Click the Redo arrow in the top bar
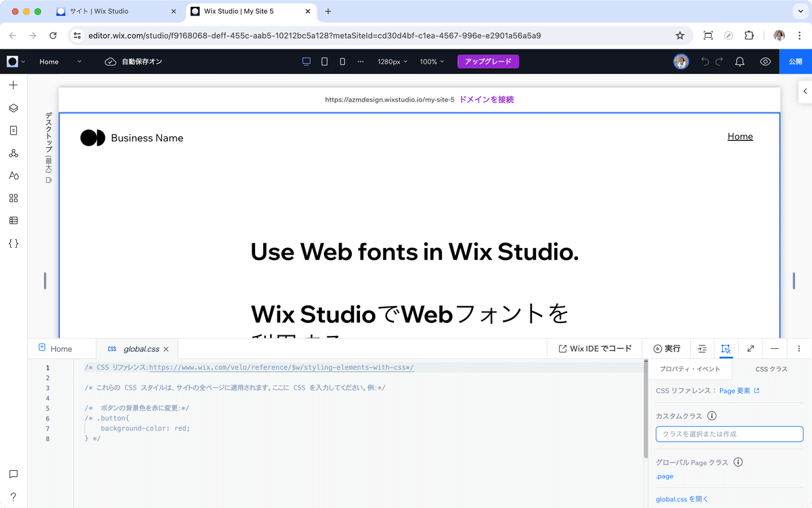Viewport: 812px width, 508px height. pos(719,62)
